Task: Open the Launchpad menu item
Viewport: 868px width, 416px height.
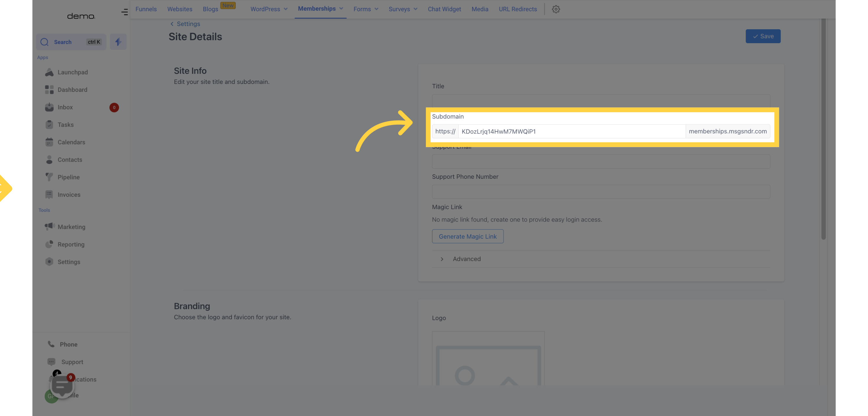Action: click(x=73, y=72)
